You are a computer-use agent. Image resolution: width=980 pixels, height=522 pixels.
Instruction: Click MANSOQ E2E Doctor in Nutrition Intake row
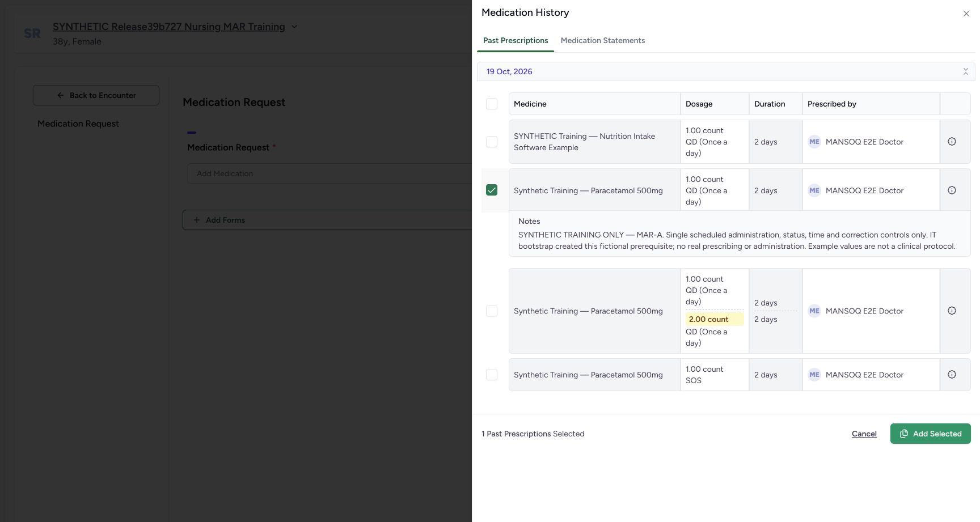(x=864, y=142)
